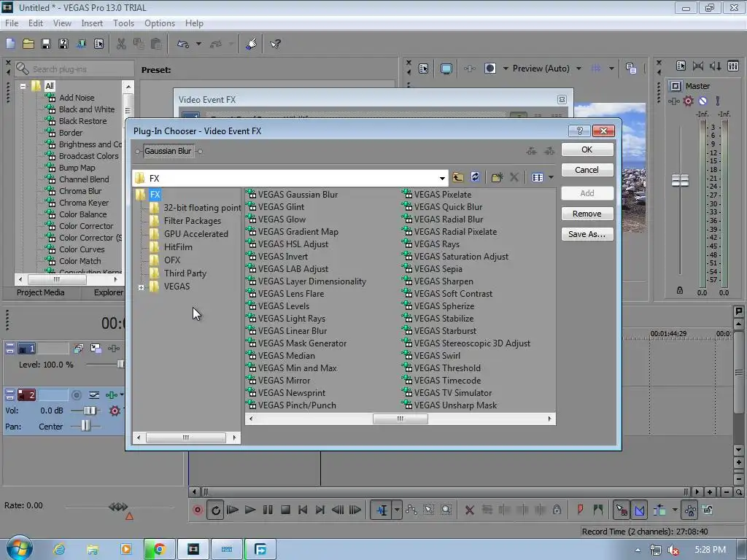Click Pause in the transport bar
This screenshot has width=747, height=560.
tap(268, 510)
